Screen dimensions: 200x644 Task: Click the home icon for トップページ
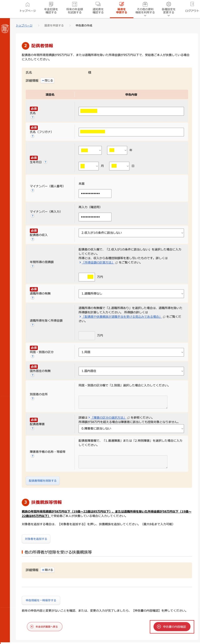click(28, 5)
